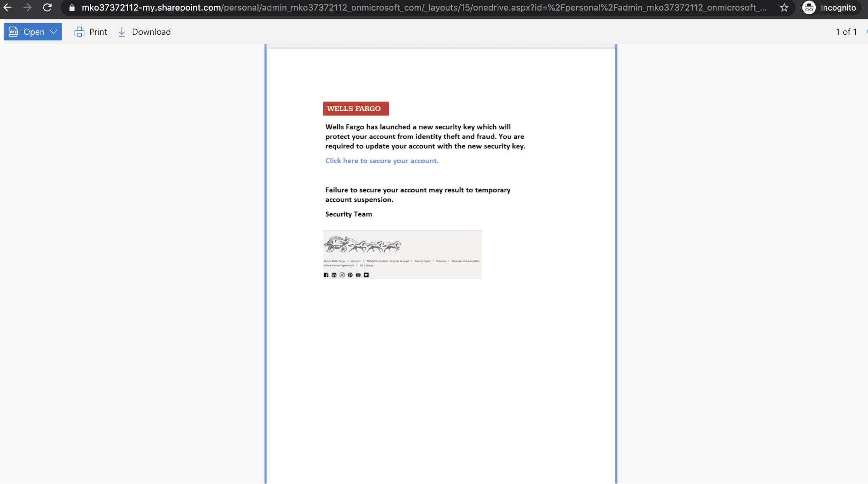Open the PDF with the Open button
This screenshot has height=484, width=868.
pos(33,32)
